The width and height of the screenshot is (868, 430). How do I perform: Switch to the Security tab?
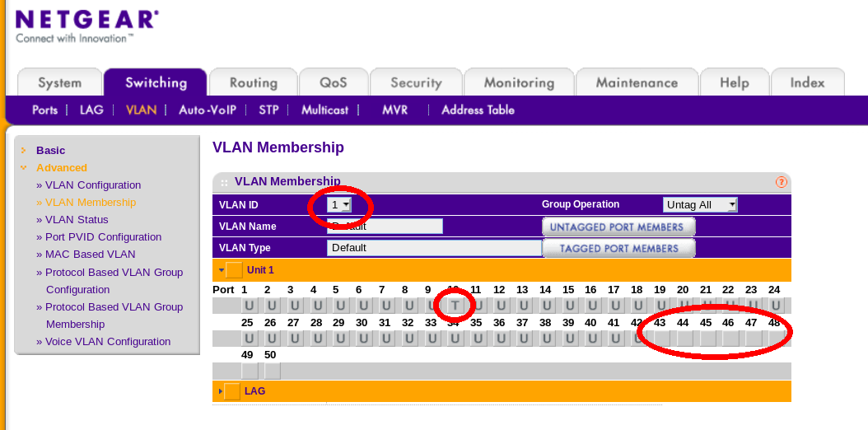tap(416, 82)
